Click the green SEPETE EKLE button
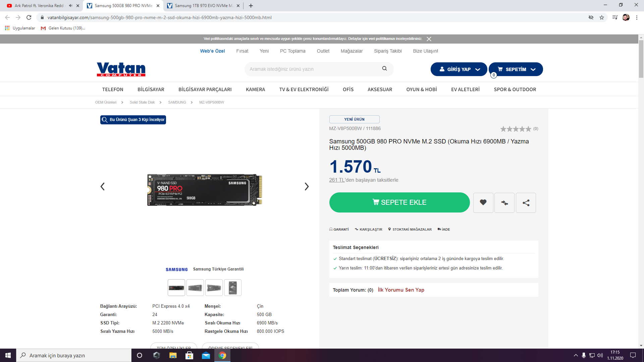 click(x=399, y=202)
